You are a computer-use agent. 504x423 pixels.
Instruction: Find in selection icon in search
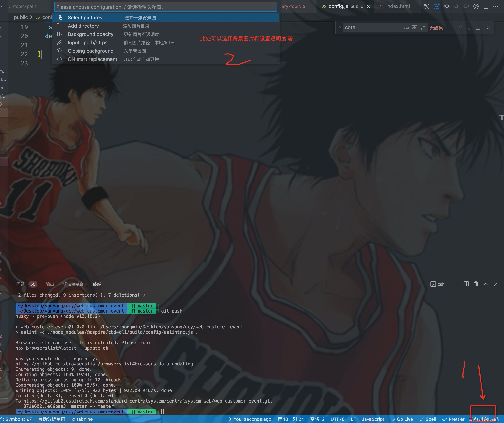479,28
